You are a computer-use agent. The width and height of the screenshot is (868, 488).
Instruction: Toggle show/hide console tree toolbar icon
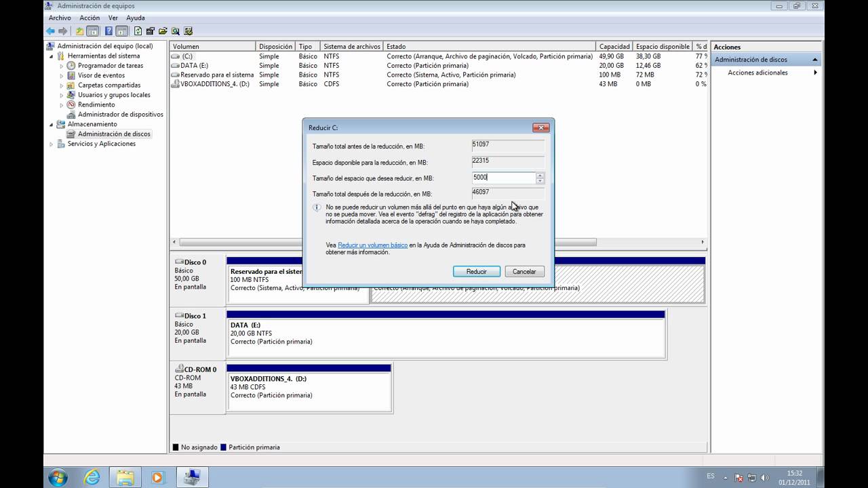[x=92, y=31]
